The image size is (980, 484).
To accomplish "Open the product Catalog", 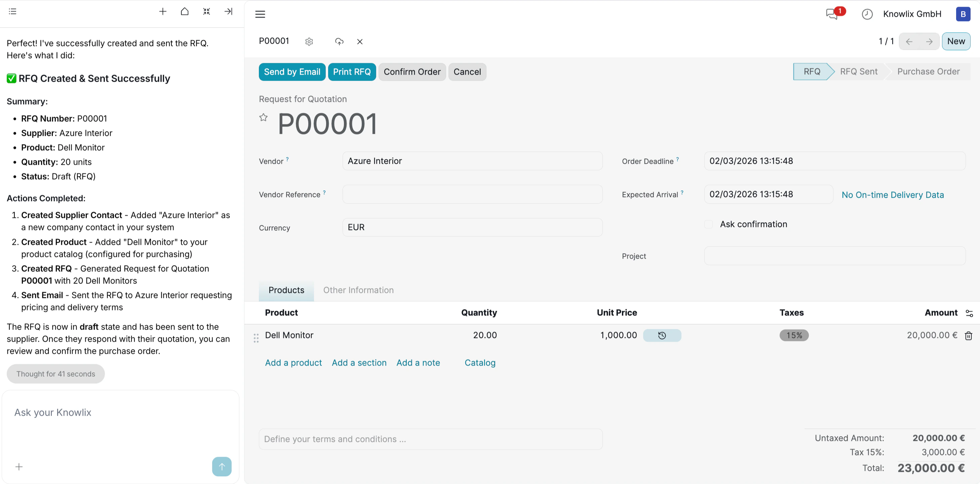I will coord(480,363).
